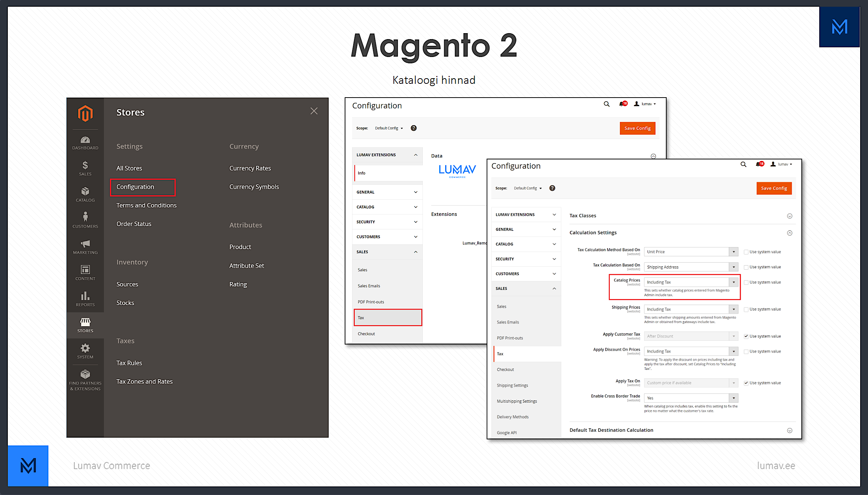
Task: Click the search icon in back Configuration window
Action: click(606, 104)
